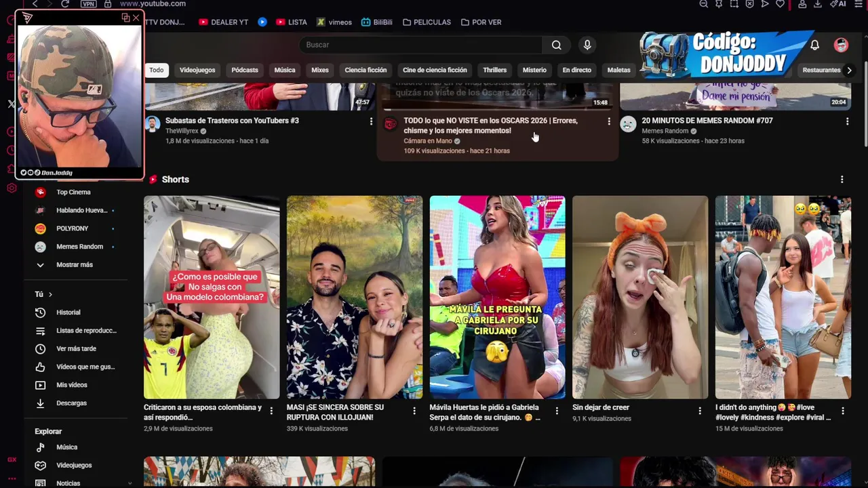The width and height of the screenshot is (868, 488).
Task: Open the 'TODO lo que NO VISTE en los OSCARS' title
Action: tap(490, 125)
